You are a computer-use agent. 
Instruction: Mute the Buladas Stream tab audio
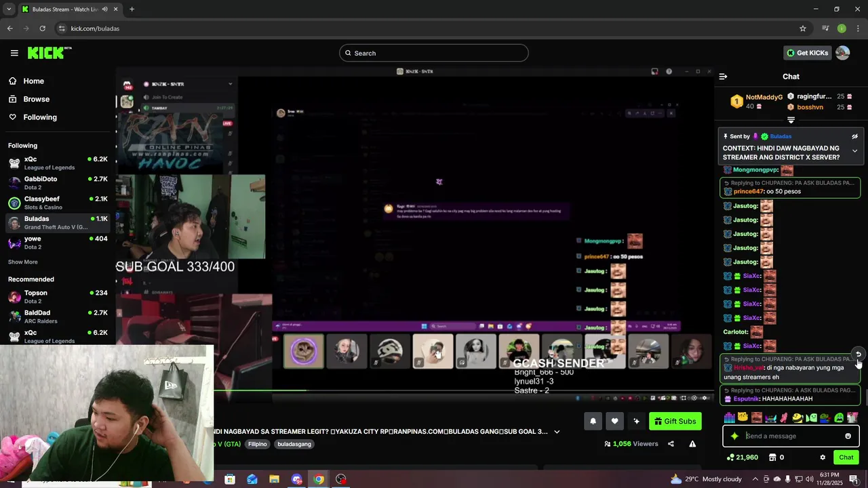104,9
